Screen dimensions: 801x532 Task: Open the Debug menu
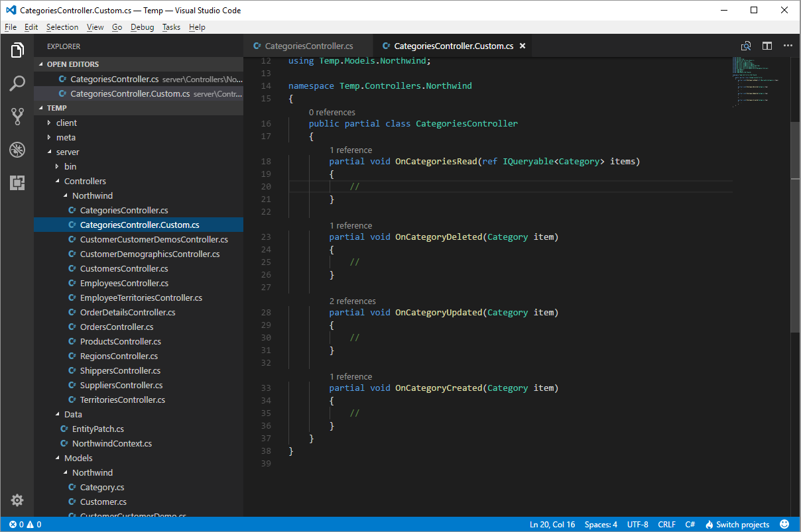pyautogui.click(x=142, y=27)
